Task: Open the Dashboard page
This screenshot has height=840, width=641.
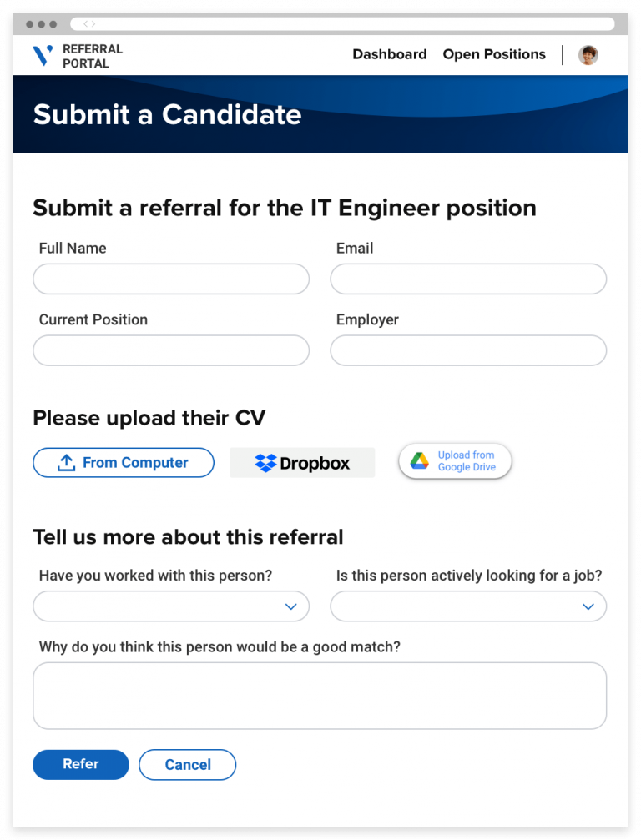Action: pos(389,54)
